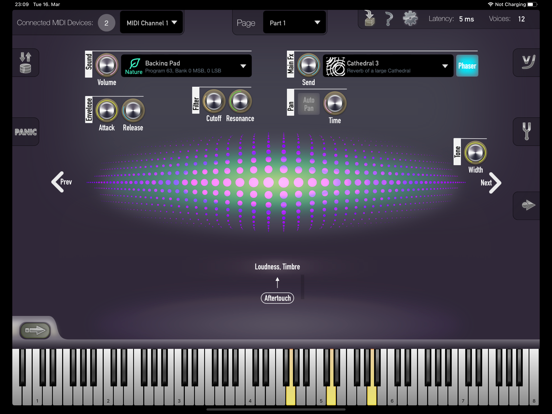Click the Send knob

click(308, 65)
